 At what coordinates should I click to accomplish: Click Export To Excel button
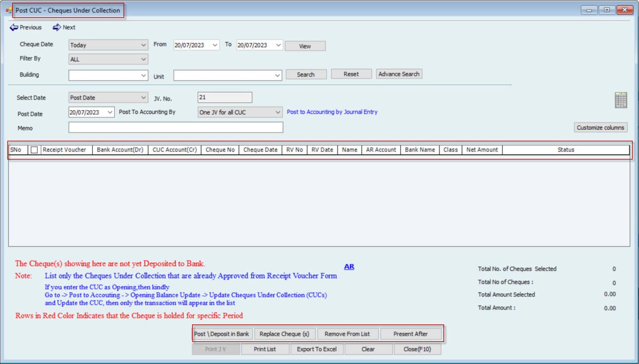click(x=317, y=349)
